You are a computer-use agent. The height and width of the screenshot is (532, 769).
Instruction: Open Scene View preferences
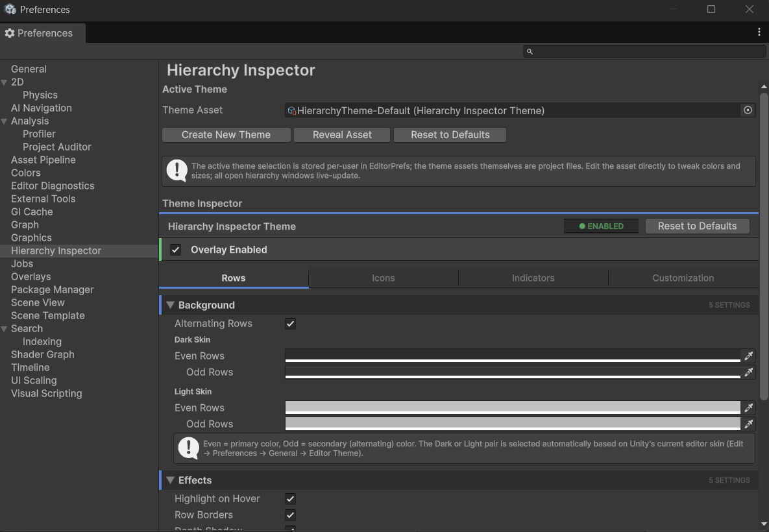(x=38, y=303)
